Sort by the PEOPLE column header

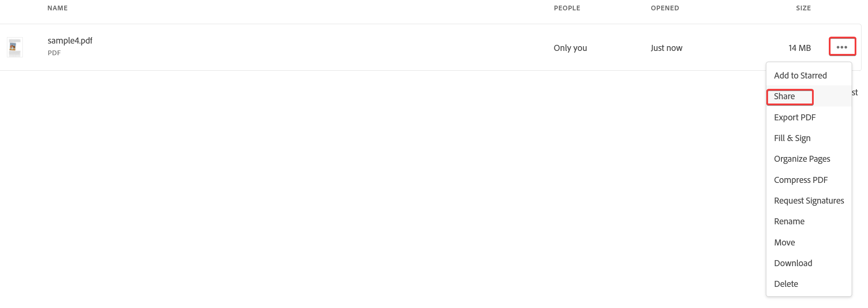tap(566, 8)
